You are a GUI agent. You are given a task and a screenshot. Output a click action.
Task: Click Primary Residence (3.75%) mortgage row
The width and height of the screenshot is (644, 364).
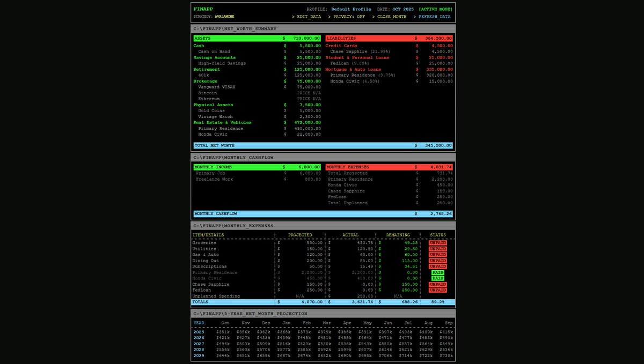389,75
